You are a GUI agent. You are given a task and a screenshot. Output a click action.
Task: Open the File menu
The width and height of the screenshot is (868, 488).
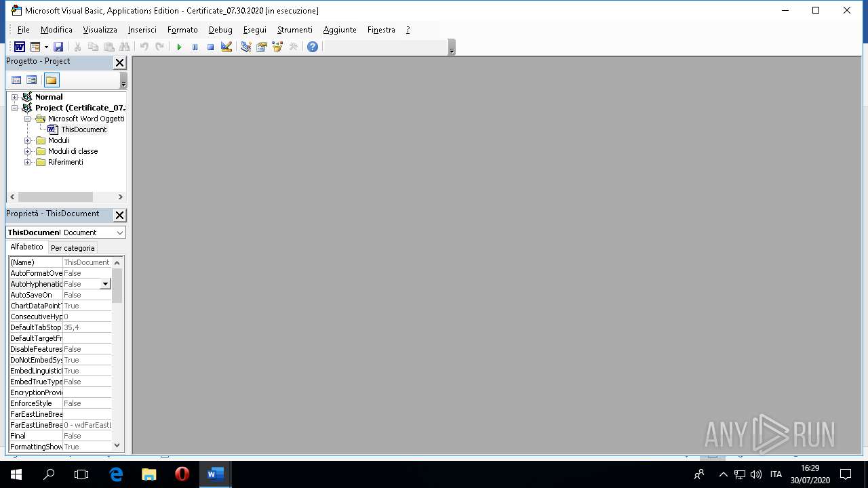(24, 30)
